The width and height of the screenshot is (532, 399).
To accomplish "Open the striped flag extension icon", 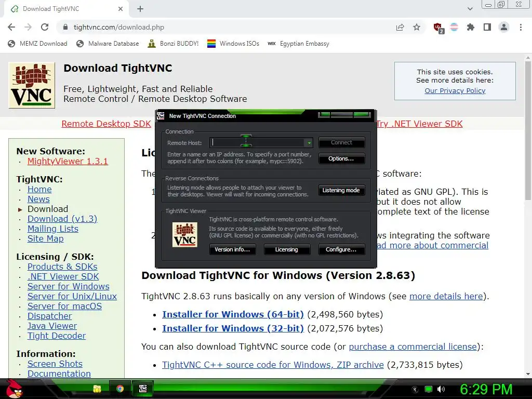I will pyautogui.click(x=454, y=27).
